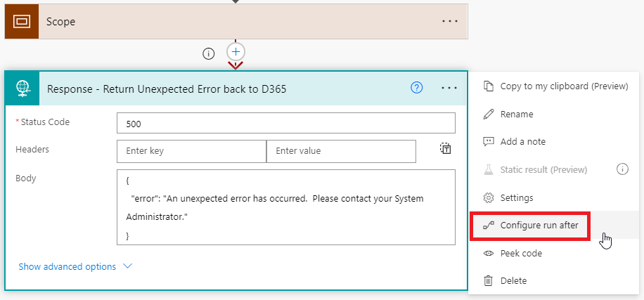Screen dimensions: 644x300
Task: Click the Status Code field
Action: (x=285, y=123)
